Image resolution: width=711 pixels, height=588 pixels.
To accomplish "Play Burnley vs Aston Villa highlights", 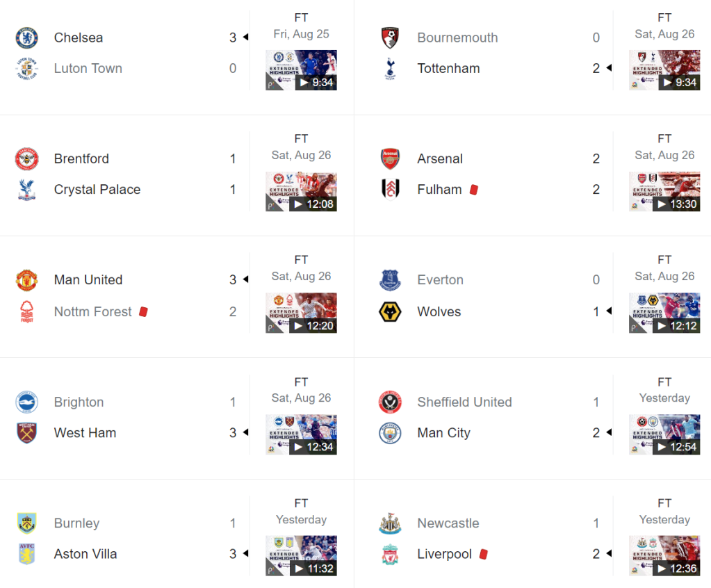I will point(301,556).
